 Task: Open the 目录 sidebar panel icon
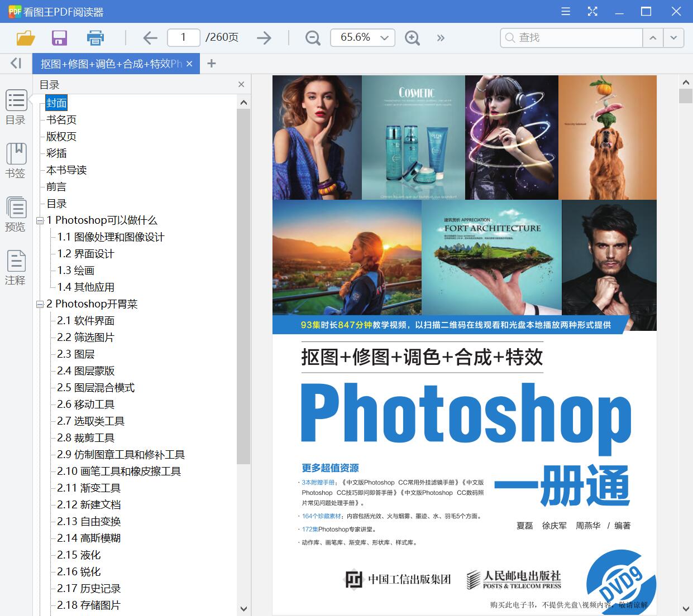click(x=16, y=107)
